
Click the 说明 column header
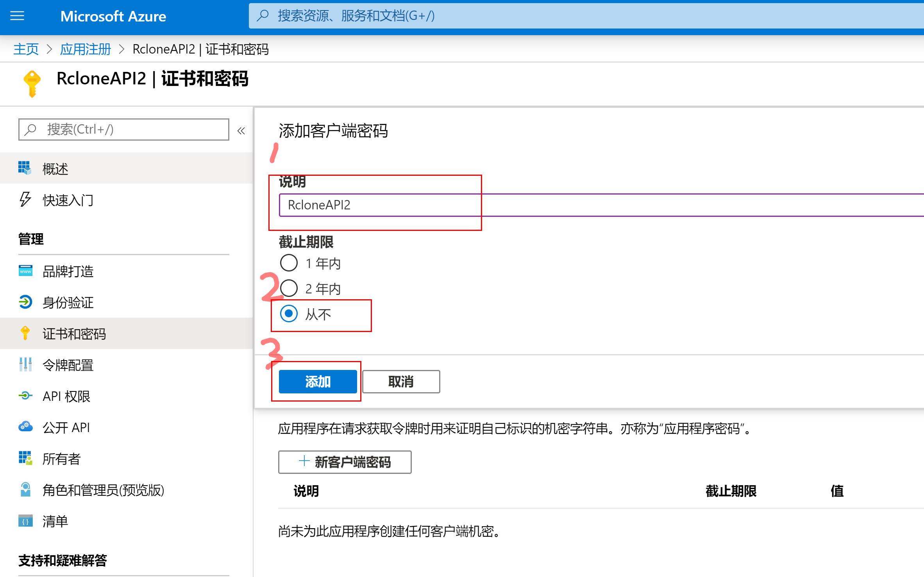(306, 490)
